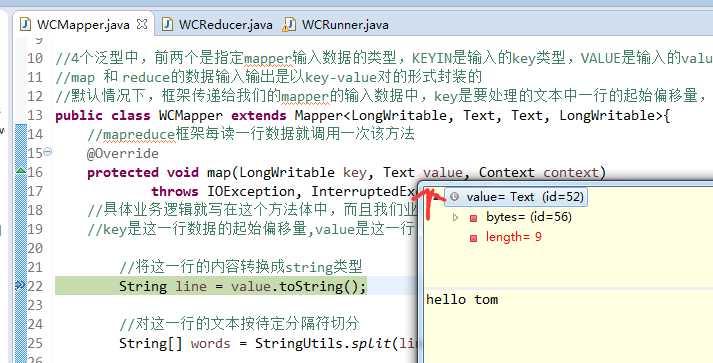The width and height of the screenshot is (713, 363).
Task: Click the 'words' variable on line 25
Action: 211,343
